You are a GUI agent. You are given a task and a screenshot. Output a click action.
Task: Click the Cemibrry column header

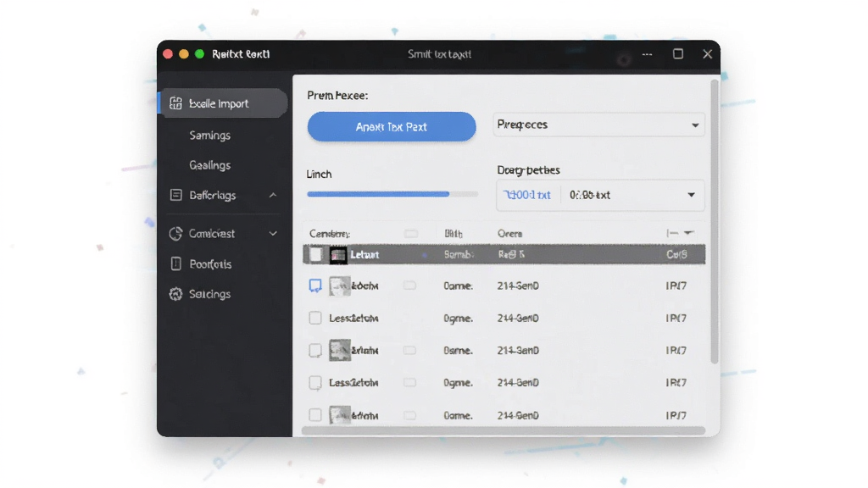pos(330,234)
